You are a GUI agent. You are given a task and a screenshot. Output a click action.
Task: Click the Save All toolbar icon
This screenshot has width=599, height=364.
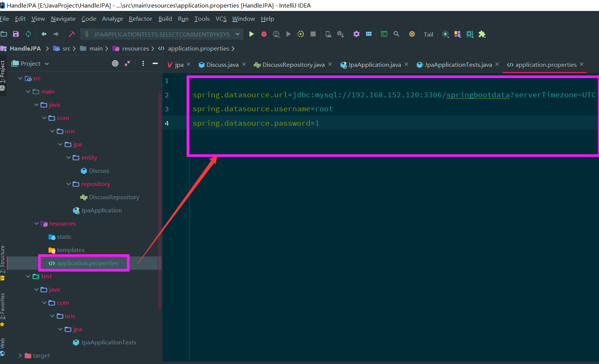click(x=16, y=34)
